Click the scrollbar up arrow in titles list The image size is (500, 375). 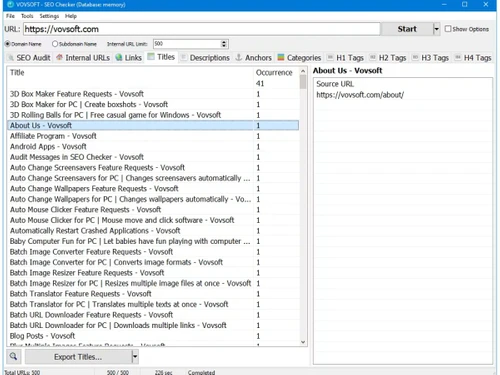pos(303,71)
